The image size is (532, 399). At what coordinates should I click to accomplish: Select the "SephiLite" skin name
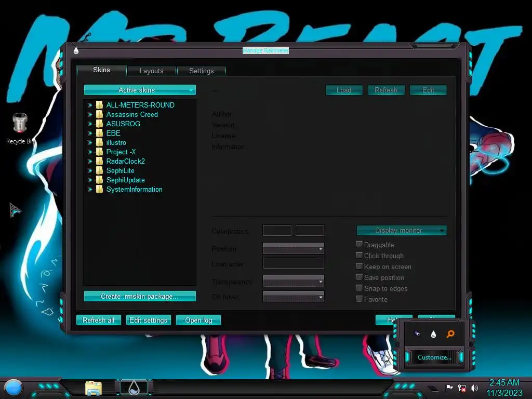(x=121, y=170)
